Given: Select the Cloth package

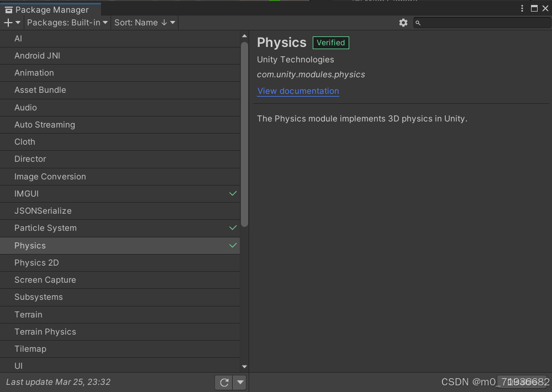Looking at the screenshot, I should pyautogui.click(x=120, y=142).
